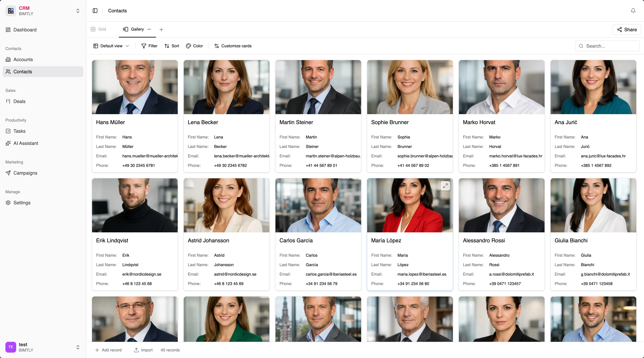This screenshot has height=358, width=644.
Task: Click the Share button
Action: [626, 30]
